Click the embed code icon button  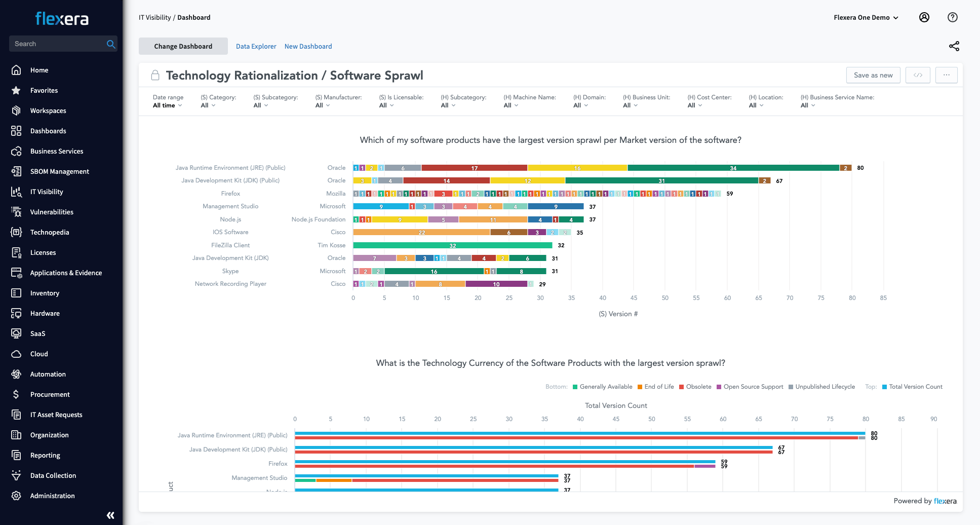[918, 75]
